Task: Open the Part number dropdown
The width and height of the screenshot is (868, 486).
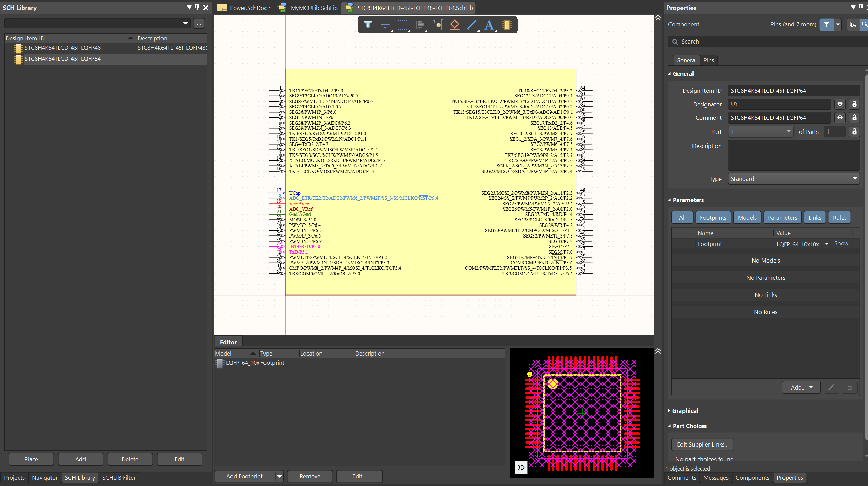Action: [x=788, y=132]
